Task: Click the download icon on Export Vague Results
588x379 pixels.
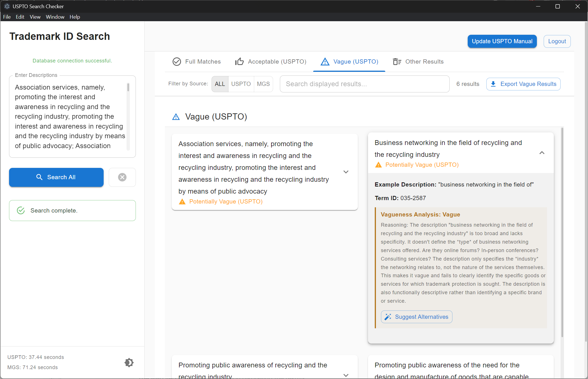Action: click(x=493, y=84)
